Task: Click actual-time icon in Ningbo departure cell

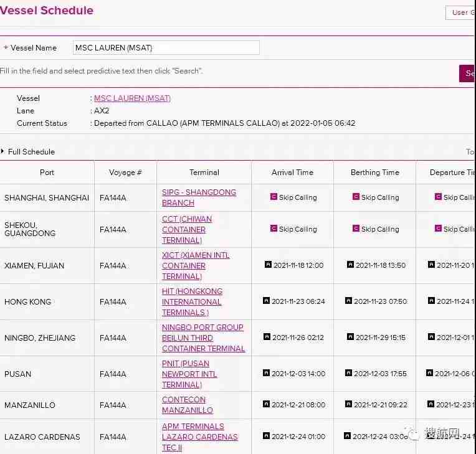Action: 431,336
